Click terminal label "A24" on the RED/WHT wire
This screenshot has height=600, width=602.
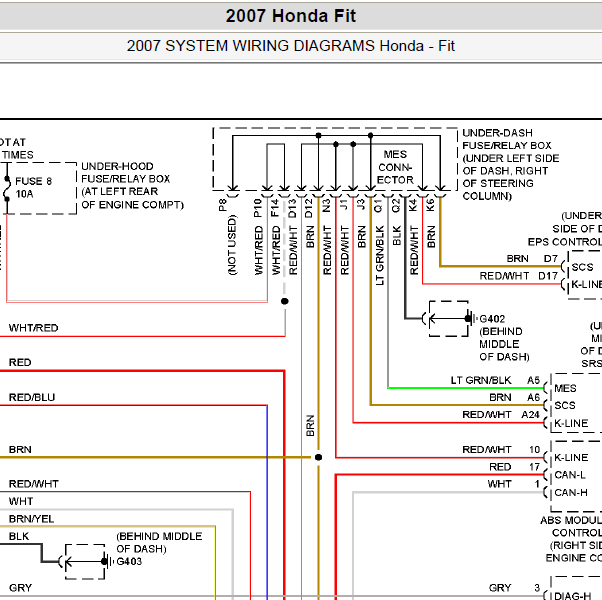pos(531,415)
